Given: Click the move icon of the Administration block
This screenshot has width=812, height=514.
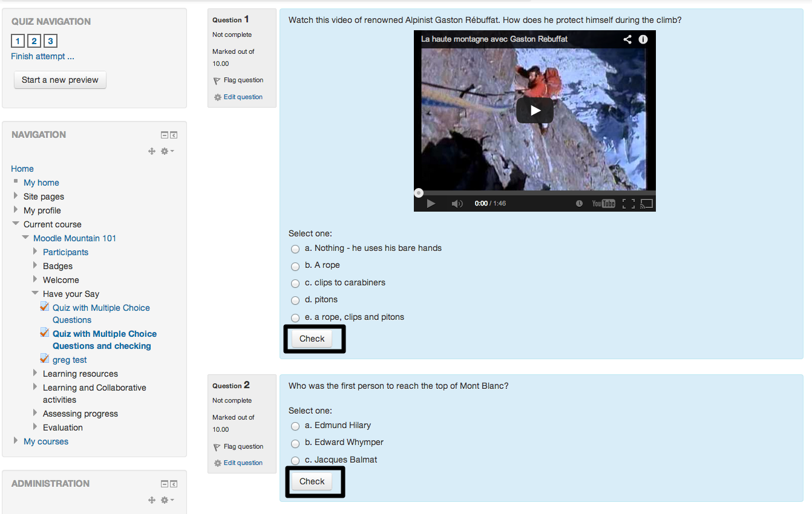Looking at the screenshot, I should 152,500.
